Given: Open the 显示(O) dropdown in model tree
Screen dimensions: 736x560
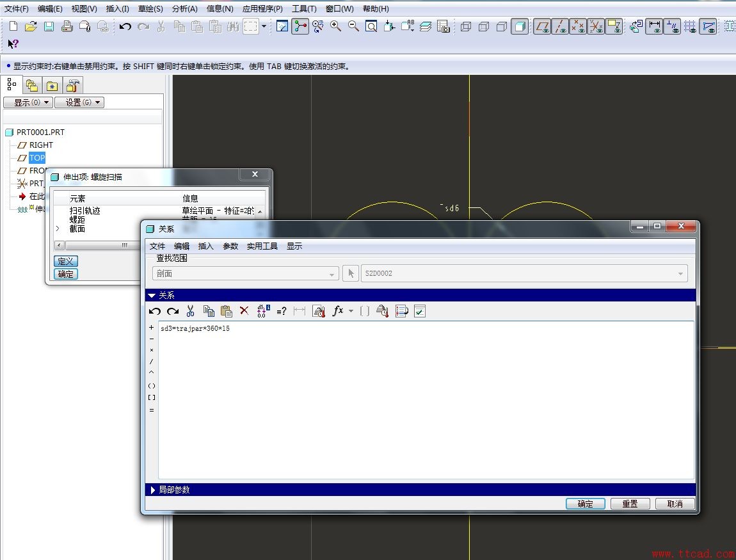Looking at the screenshot, I should coord(27,102).
